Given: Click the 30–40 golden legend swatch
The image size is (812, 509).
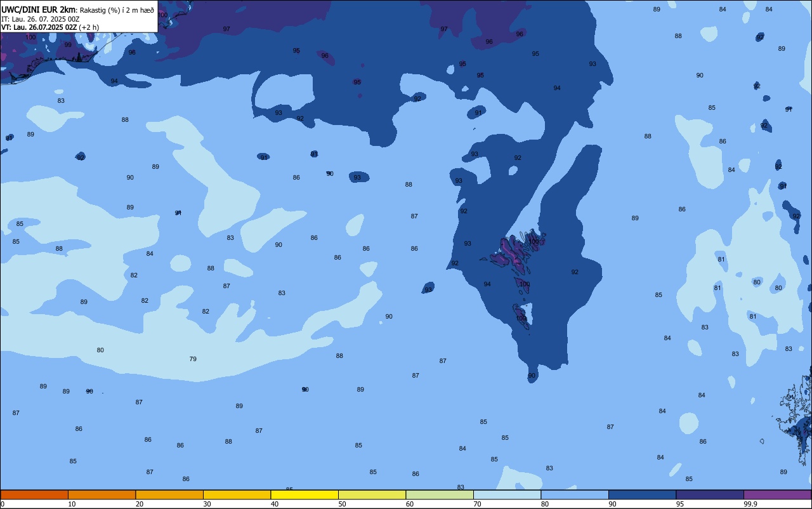Looking at the screenshot, I should pos(237,494).
